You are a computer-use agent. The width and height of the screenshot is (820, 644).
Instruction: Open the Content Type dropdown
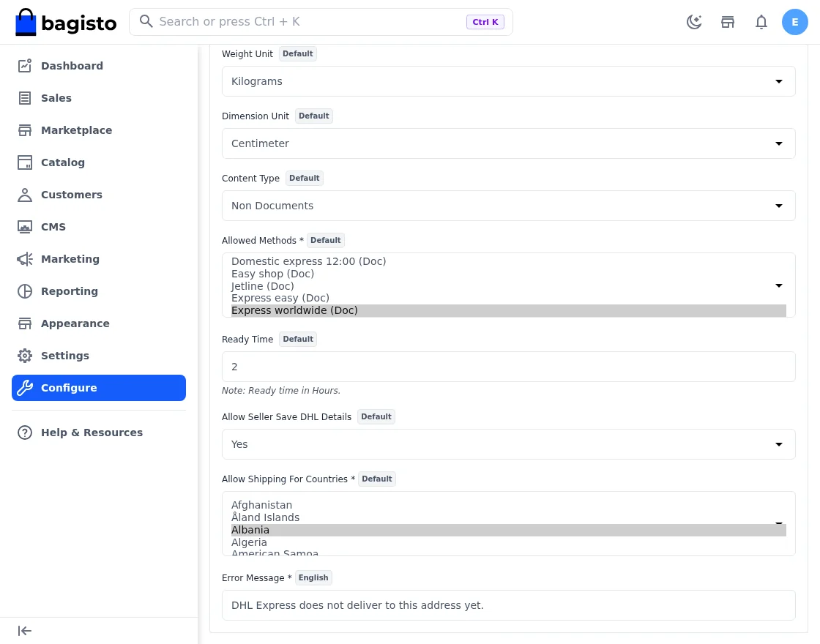pos(508,206)
